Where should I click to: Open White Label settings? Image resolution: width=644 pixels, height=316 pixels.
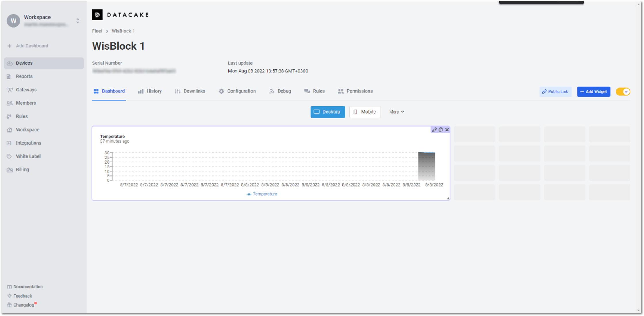point(28,156)
